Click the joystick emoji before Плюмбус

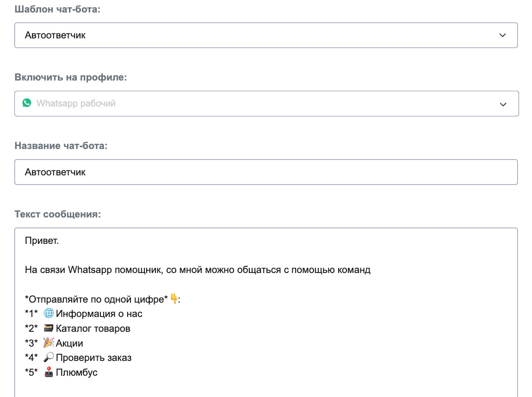(x=49, y=372)
